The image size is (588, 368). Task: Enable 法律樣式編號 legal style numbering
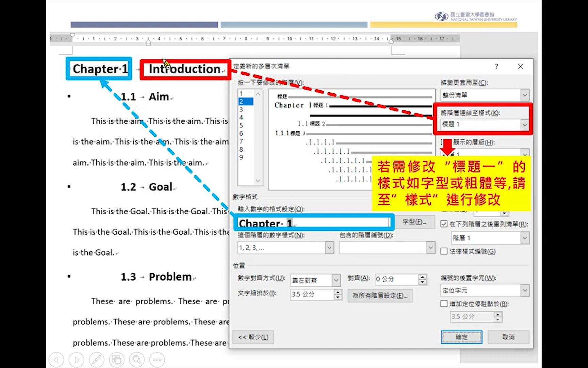tap(444, 251)
